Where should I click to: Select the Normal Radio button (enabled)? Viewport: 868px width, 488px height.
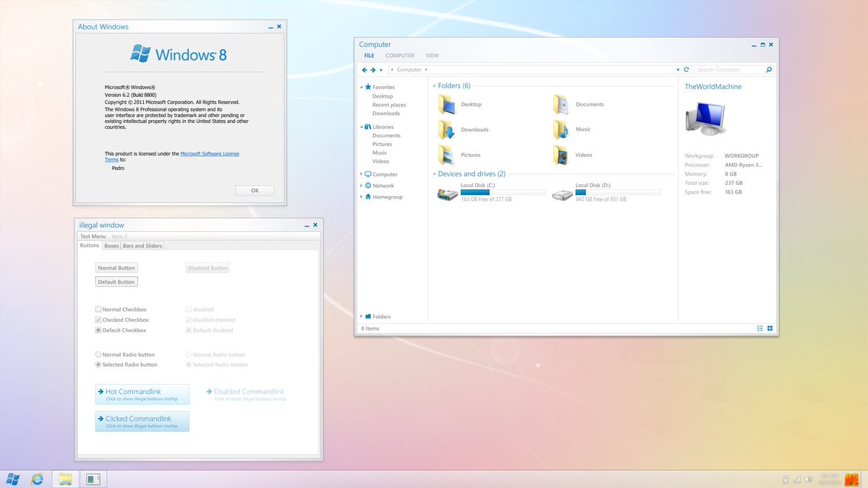point(98,355)
